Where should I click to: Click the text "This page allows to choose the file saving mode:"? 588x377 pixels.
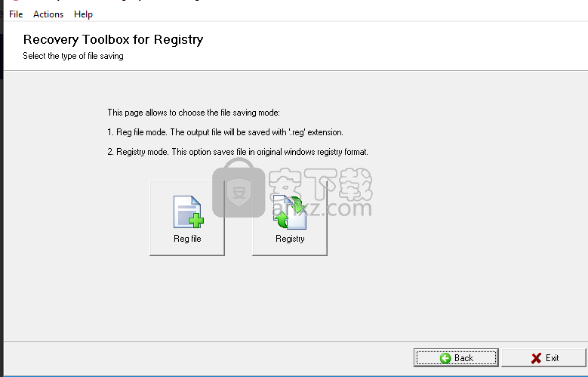tap(193, 113)
